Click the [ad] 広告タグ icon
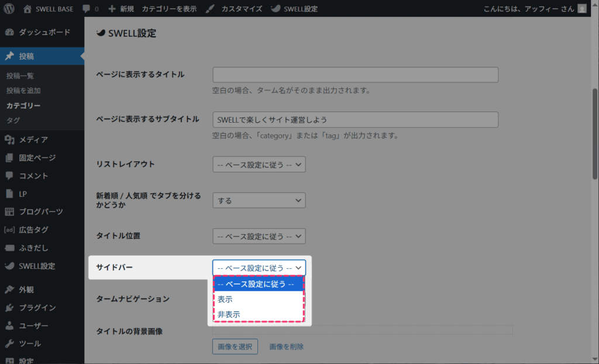The width and height of the screenshot is (599, 364). pyautogui.click(x=9, y=230)
